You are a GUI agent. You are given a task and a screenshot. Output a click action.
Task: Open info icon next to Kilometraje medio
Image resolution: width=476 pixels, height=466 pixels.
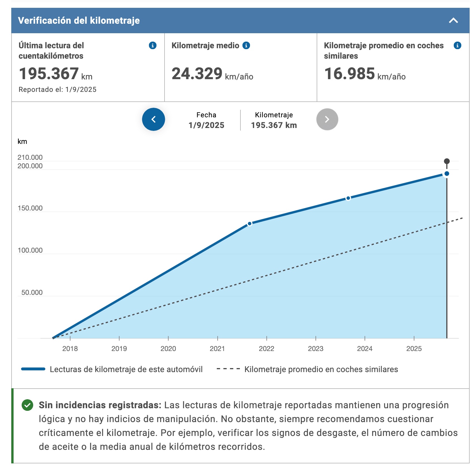[x=246, y=45]
